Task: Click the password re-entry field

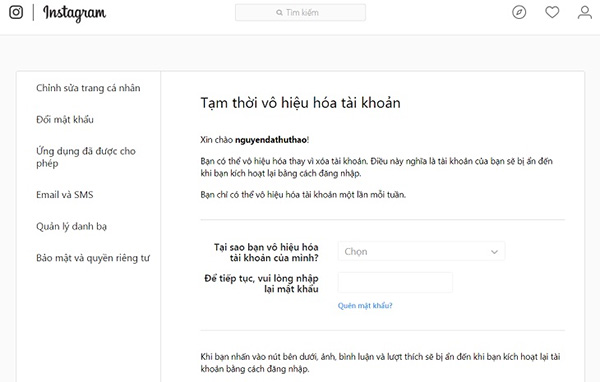Action: point(395,282)
